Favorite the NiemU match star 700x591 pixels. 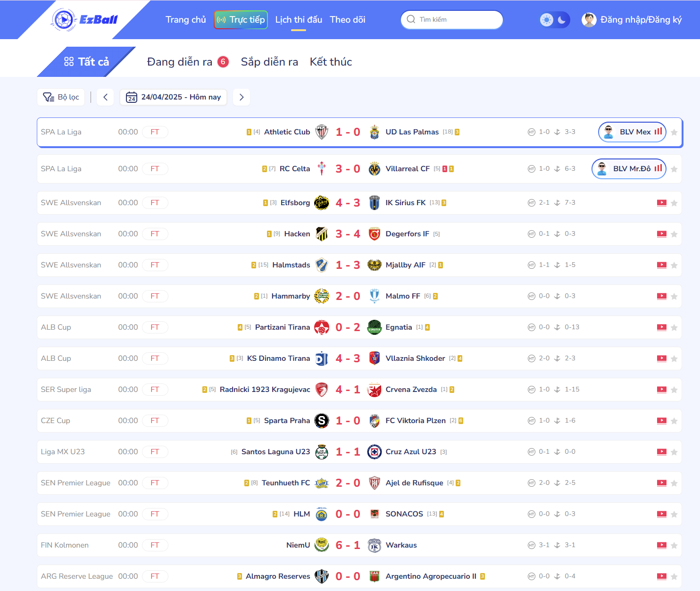click(674, 546)
